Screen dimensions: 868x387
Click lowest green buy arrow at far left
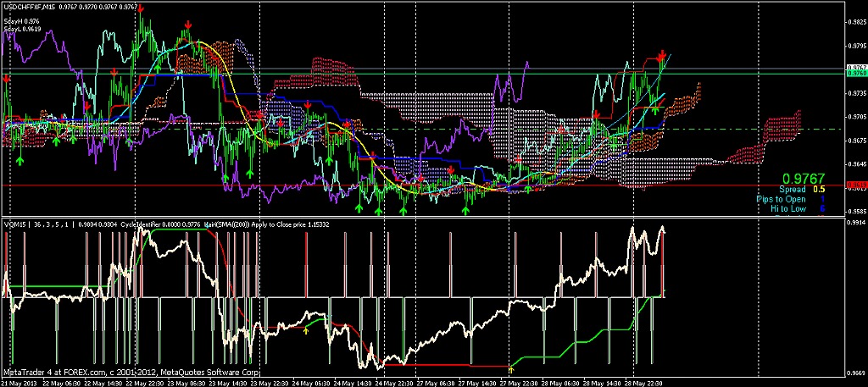(x=20, y=160)
